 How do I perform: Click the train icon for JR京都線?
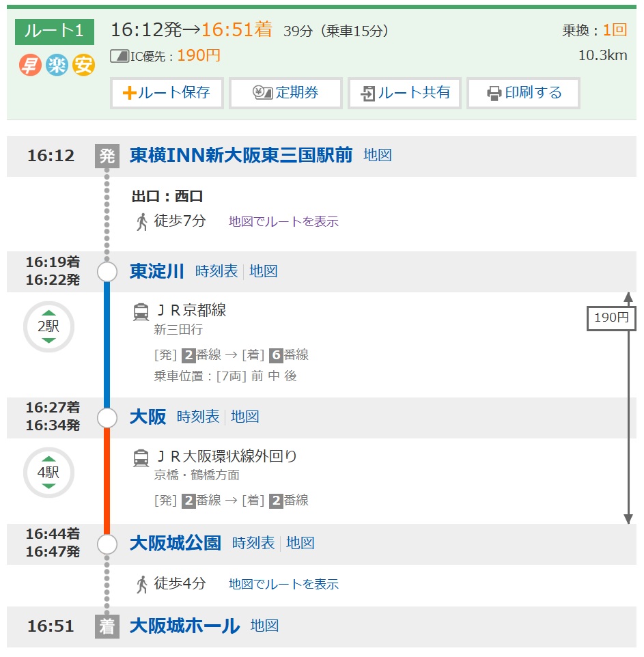[141, 312]
